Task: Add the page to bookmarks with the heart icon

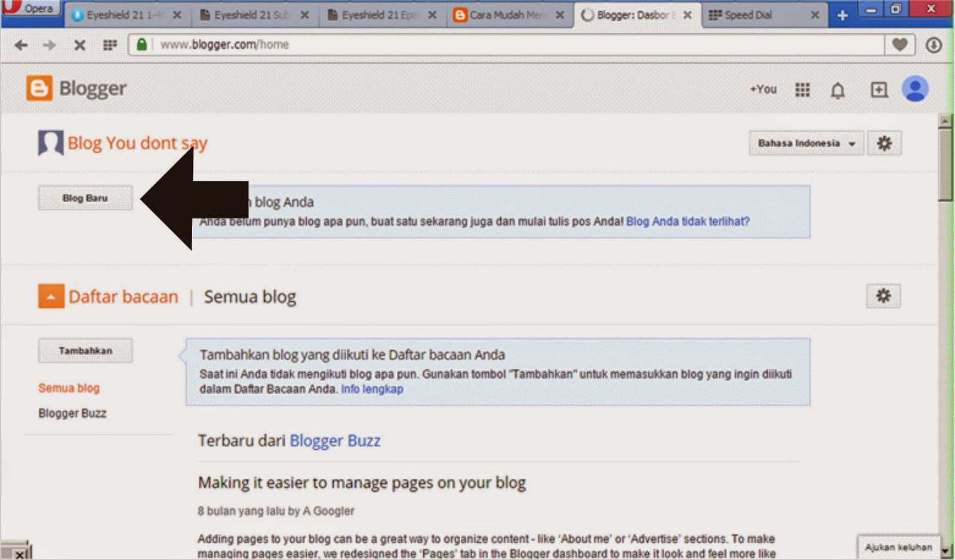Action: 899,45
